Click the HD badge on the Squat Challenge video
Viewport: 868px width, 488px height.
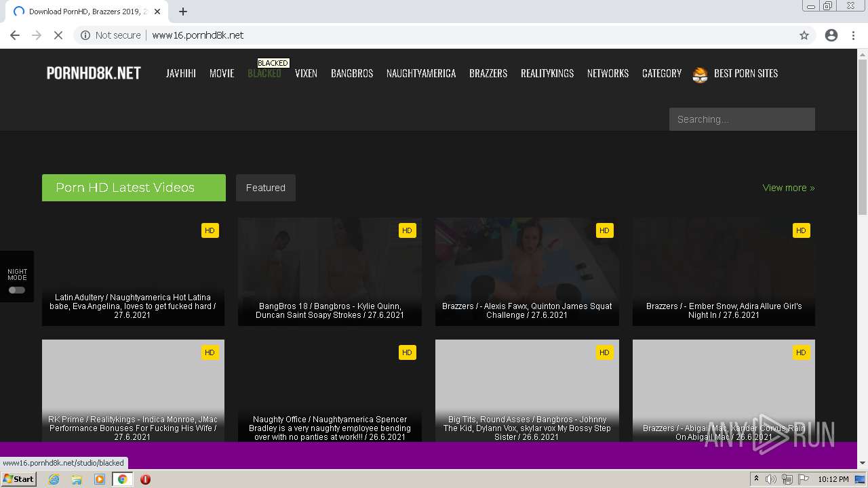tap(604, 230)
